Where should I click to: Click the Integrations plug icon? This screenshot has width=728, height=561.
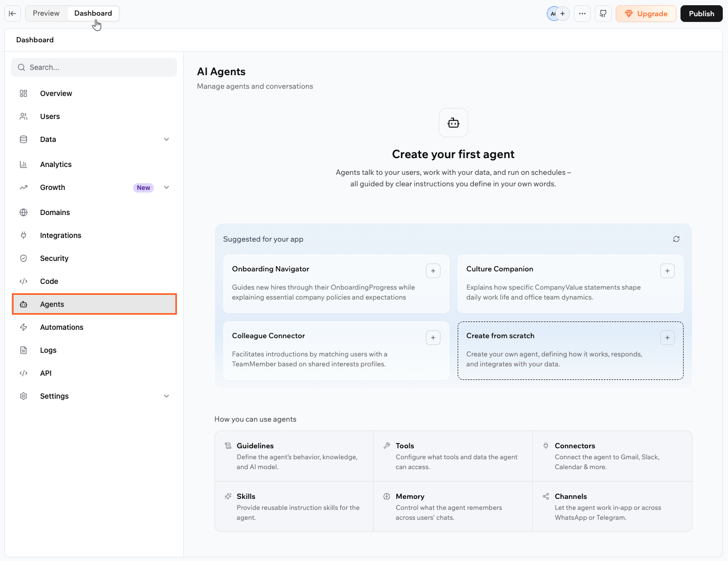tap(23, 235)
